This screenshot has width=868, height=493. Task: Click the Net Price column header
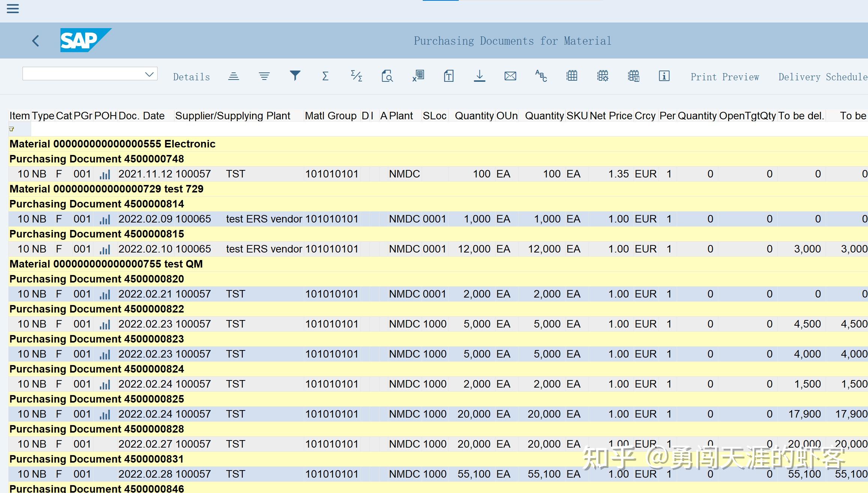(611, 116)
